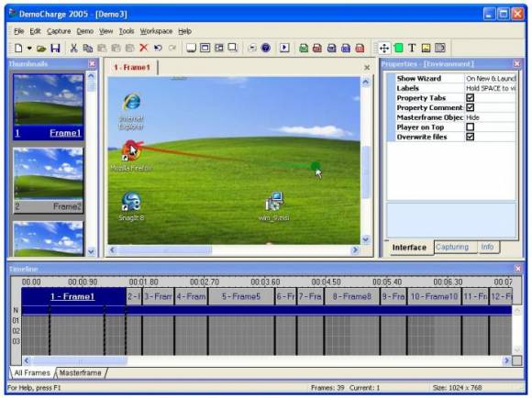This screenshot has height=398, width=532.
Task: Select 8 - Frame8 block in timeline
Action: (352, 296)
